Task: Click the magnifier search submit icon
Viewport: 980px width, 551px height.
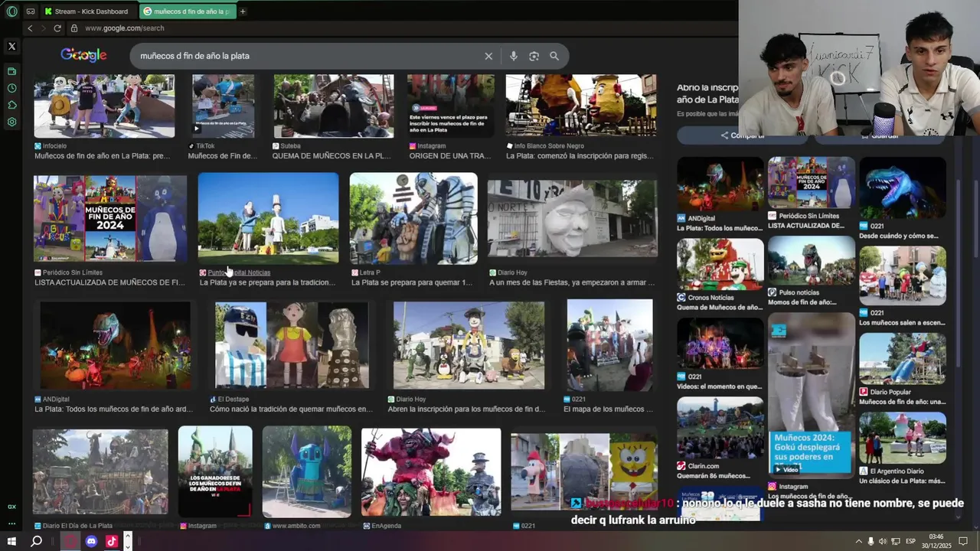Action: [554, 56]
